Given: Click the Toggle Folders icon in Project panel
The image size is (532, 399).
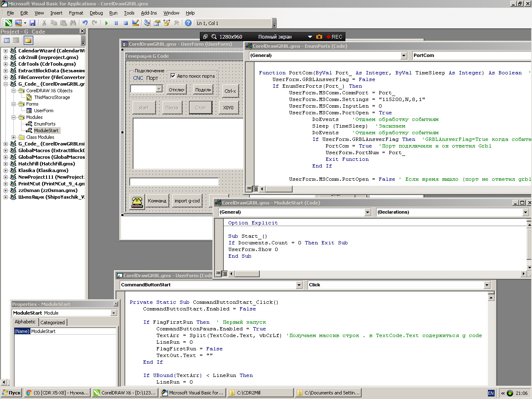Looking at the screenshot, I should (x=28, y=40).
